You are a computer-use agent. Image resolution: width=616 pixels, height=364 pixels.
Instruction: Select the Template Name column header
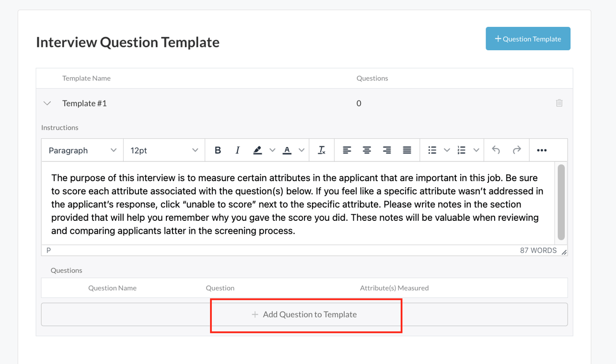coord(86,78)
